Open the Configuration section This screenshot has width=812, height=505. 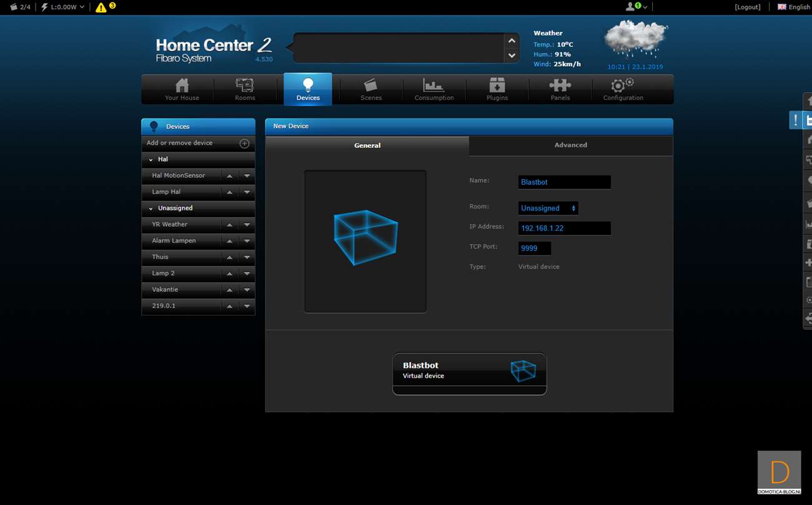tap(623, 89)
